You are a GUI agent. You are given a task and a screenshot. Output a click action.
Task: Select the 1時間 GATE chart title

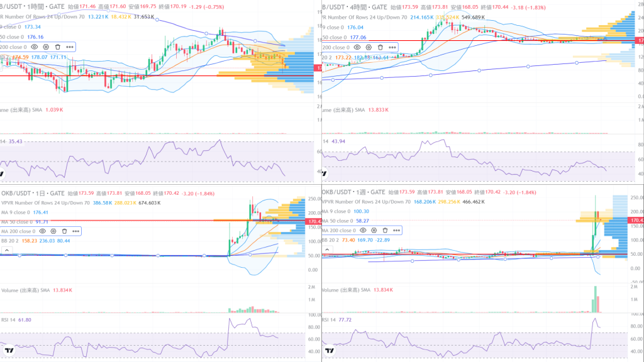(x=33, y=6)
